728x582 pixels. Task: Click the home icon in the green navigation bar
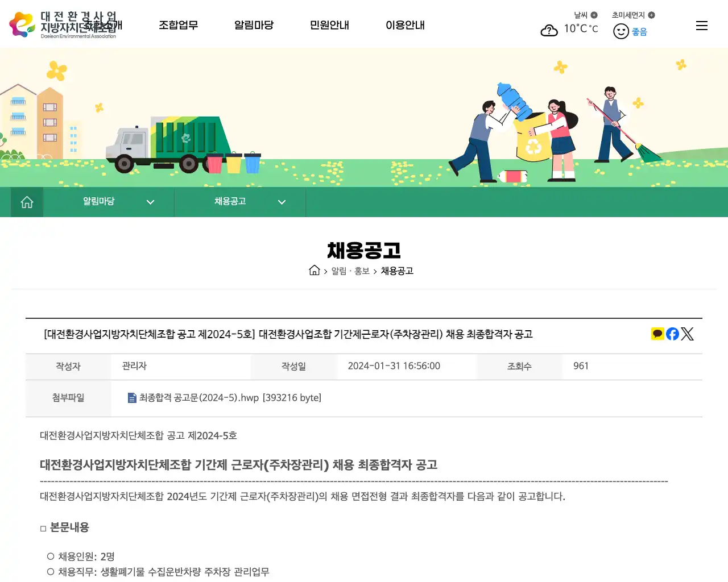(26, 202)
